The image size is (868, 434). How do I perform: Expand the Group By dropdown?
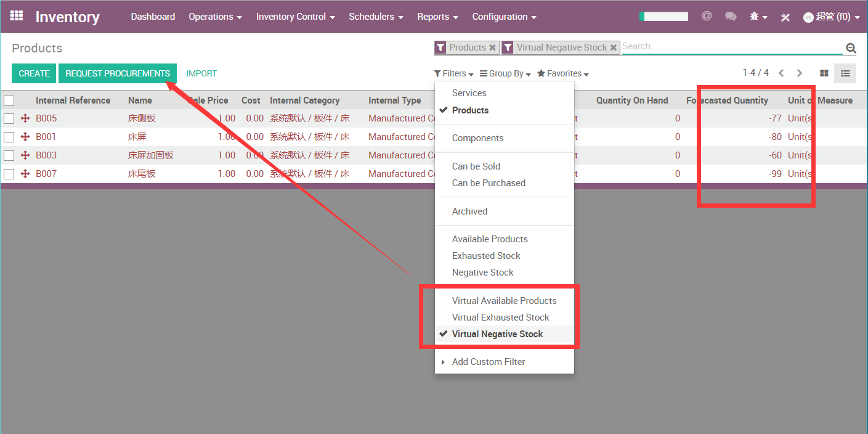point(505,73)
